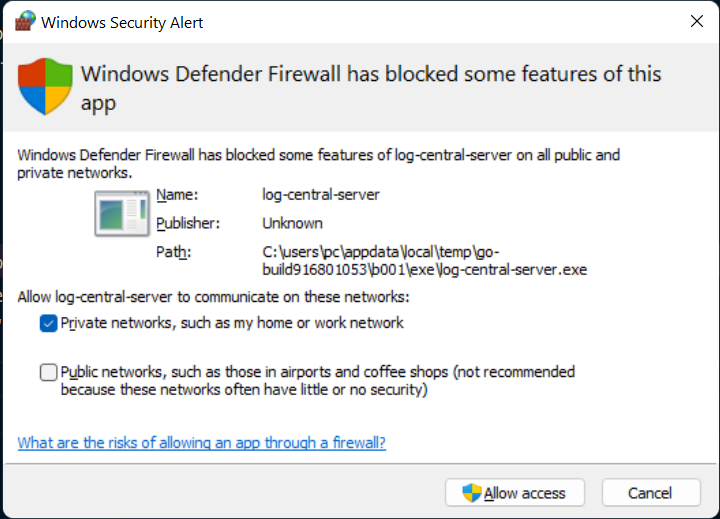Click the Publisher field label
Screen dimensions: 720x519
pos(187,223)
